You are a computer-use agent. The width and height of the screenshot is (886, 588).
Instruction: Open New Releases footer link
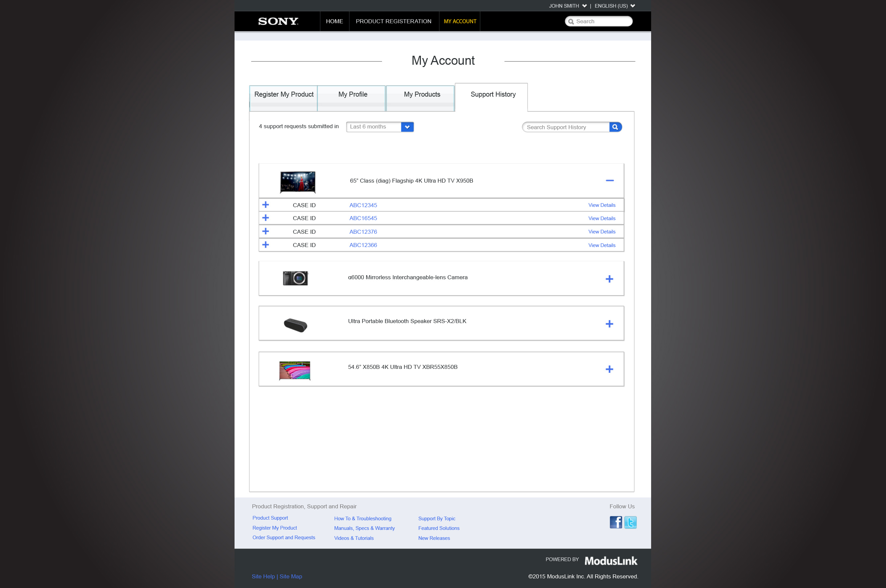point(434,538)
